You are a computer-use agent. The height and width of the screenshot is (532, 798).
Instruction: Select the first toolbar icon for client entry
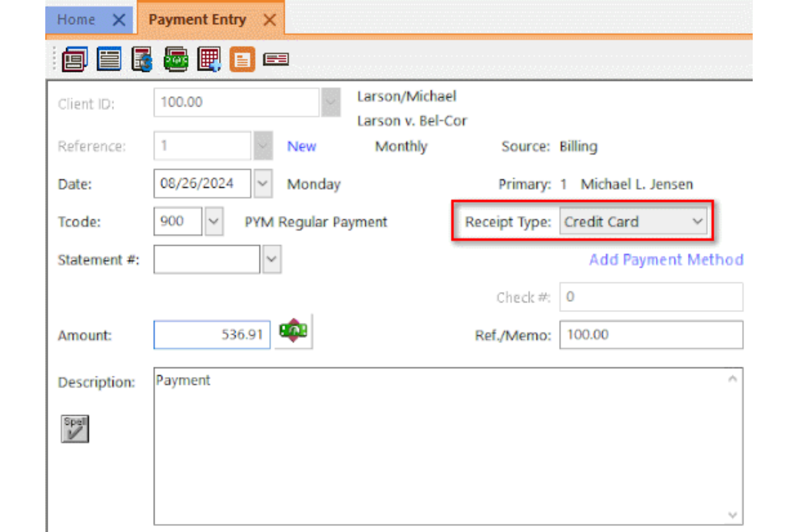(x=74, y=59)
